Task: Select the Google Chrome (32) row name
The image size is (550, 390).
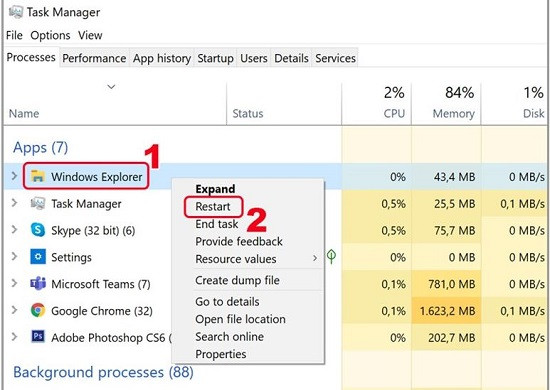Action: 102,311
